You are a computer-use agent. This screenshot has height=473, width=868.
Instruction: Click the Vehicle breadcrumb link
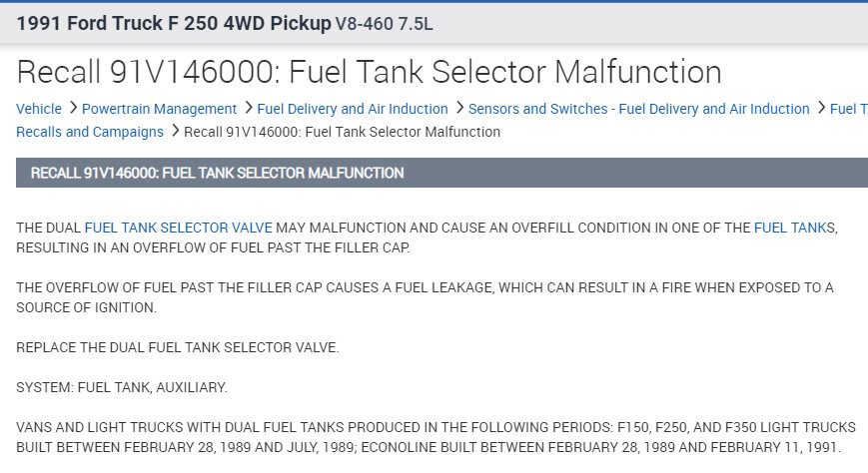pos(39,109)
